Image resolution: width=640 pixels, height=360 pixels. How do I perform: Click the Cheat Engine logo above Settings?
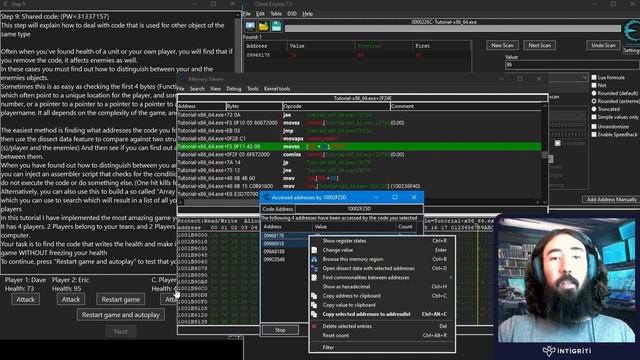click(x=632, y=31)
